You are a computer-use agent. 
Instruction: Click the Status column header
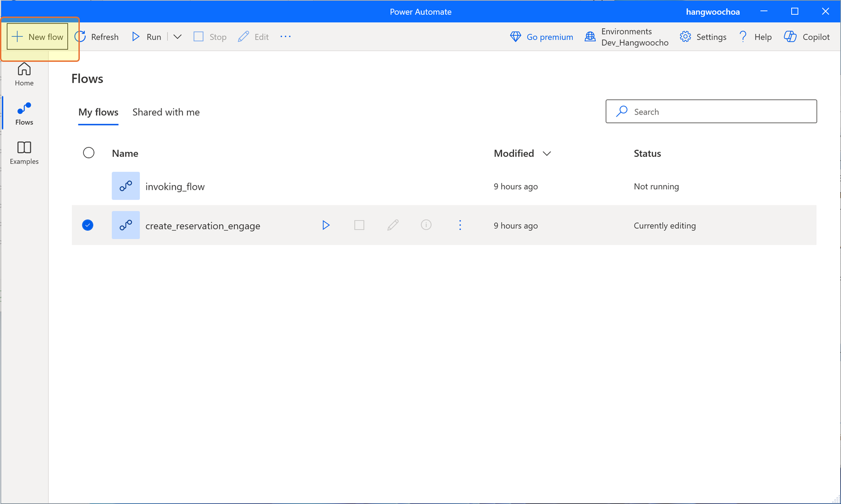[647, 153]
